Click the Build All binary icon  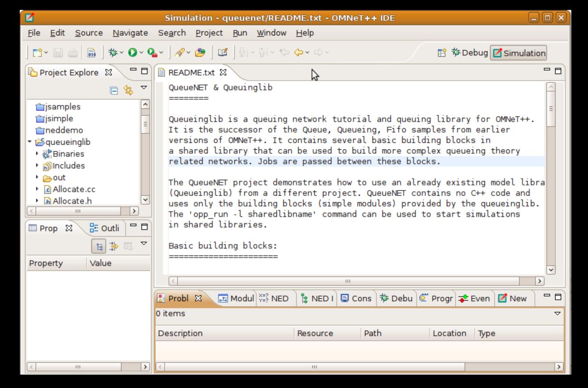tap(91, 53)
